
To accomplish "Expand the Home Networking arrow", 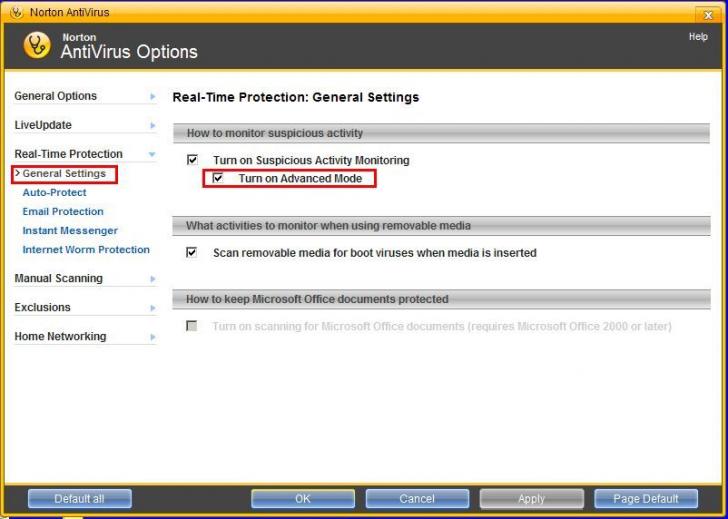I will pyautogui.click(x=153, y=337).
